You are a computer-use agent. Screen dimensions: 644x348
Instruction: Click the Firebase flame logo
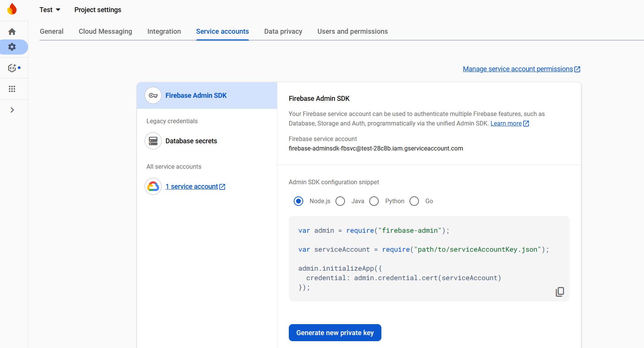(12, 9)
